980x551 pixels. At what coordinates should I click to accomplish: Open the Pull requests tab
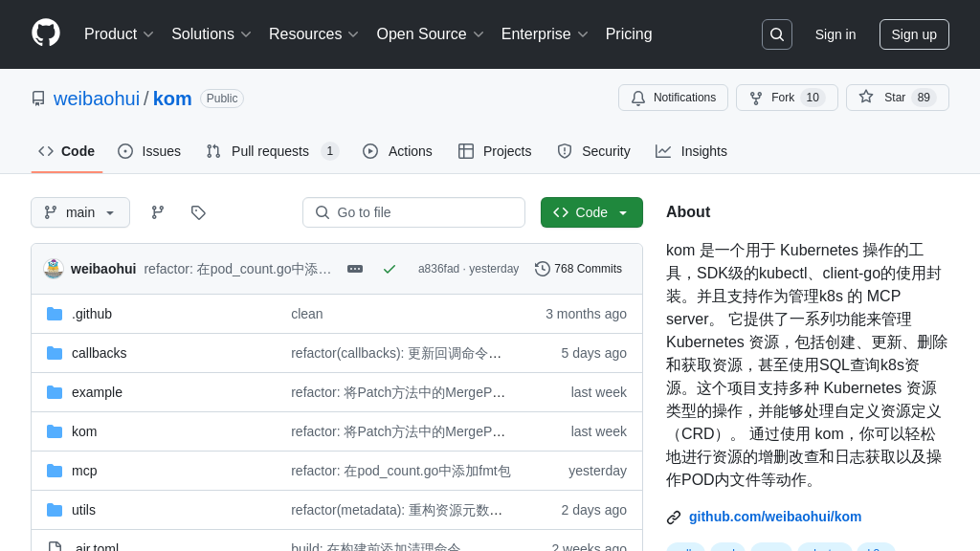(x=272, y=151)
